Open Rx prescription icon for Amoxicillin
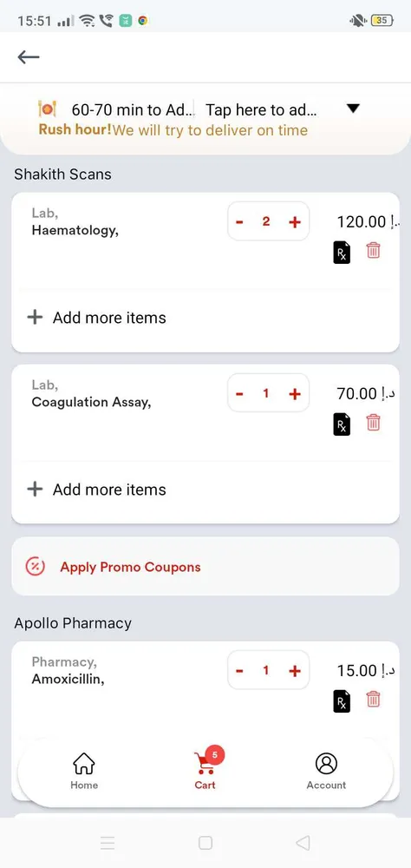This screenshot has width=411, height=868. 342,701
